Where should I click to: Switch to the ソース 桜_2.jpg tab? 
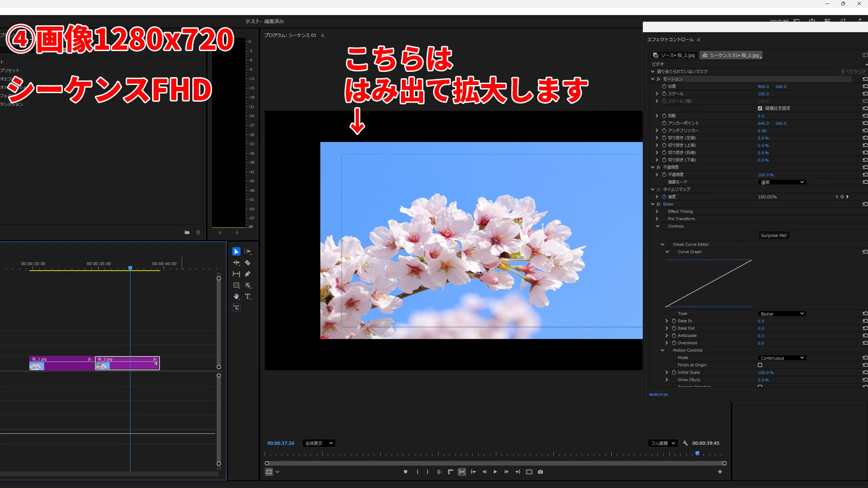674,55
